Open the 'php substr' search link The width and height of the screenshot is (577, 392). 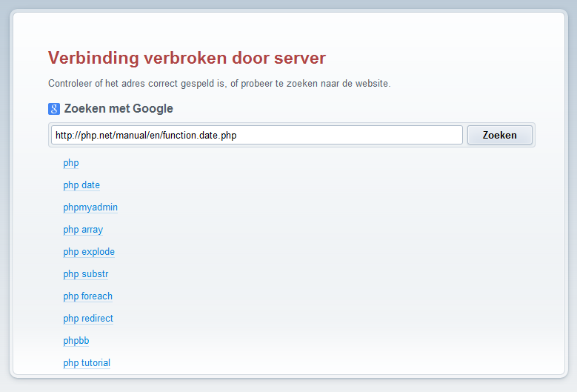[x=86, y=274]
